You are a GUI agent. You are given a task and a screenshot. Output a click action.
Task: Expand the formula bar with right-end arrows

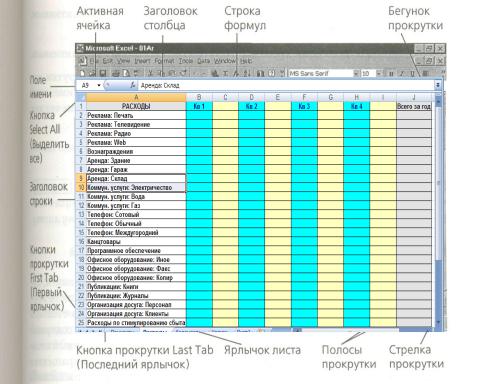438,85
